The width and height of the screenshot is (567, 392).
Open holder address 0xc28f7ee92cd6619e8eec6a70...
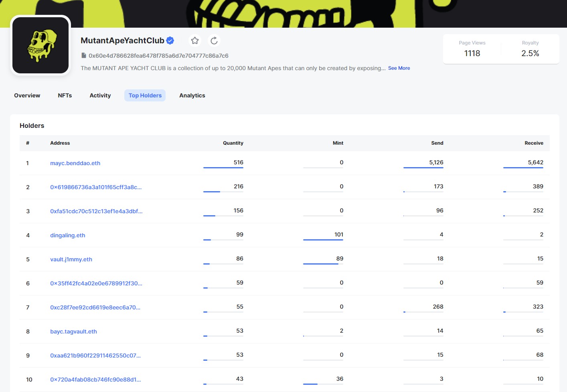pyautogui.click(x=95, y=307)
